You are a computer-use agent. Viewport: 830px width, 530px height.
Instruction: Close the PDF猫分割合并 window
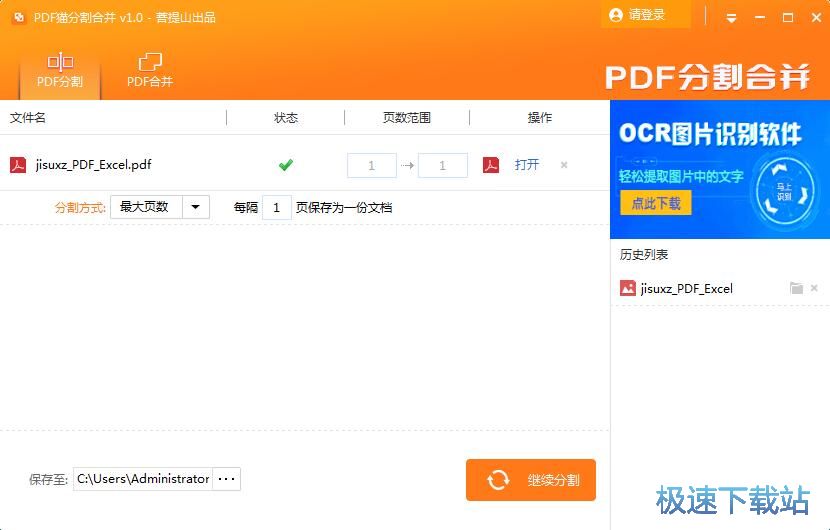click(816, 17)
